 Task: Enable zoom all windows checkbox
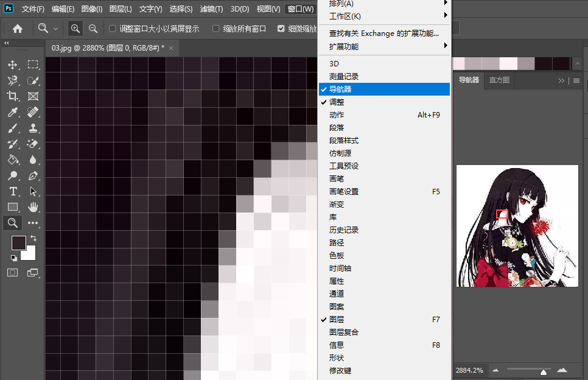click(x=215, y=29)
